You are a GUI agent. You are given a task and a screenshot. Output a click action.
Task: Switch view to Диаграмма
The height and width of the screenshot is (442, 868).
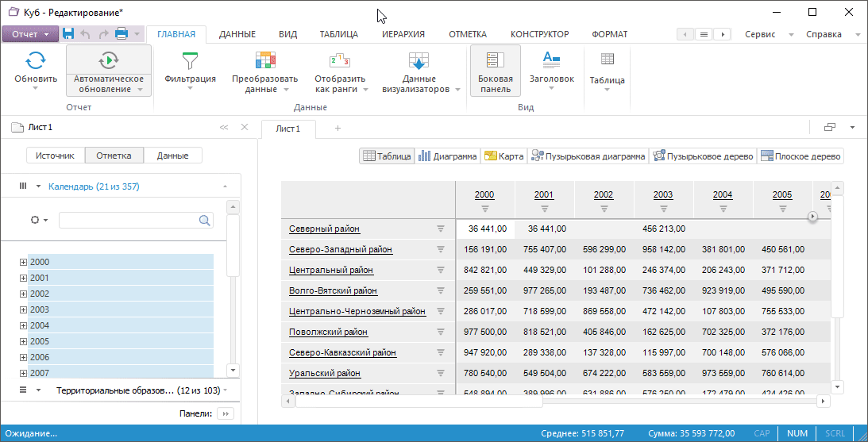(x=448, y=156)
